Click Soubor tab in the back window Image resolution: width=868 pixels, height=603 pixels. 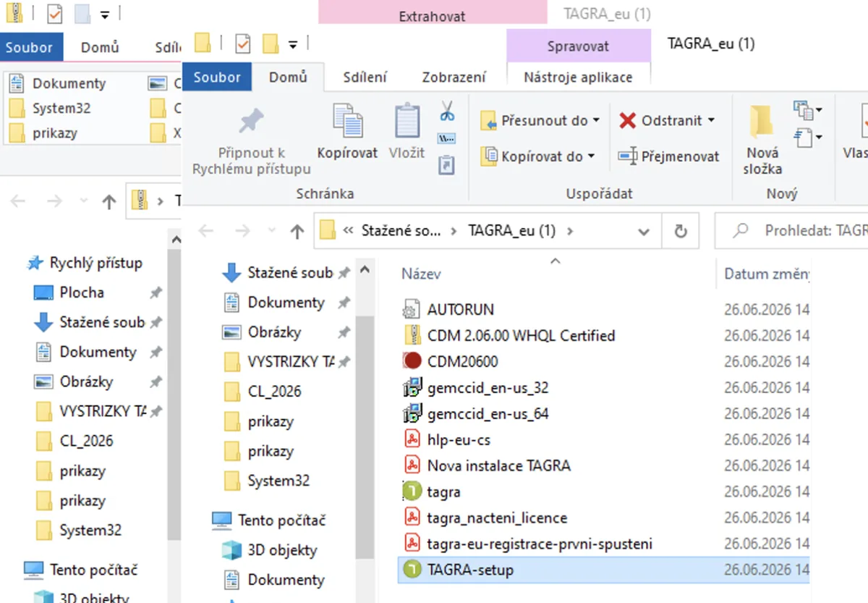coord(30,48)
